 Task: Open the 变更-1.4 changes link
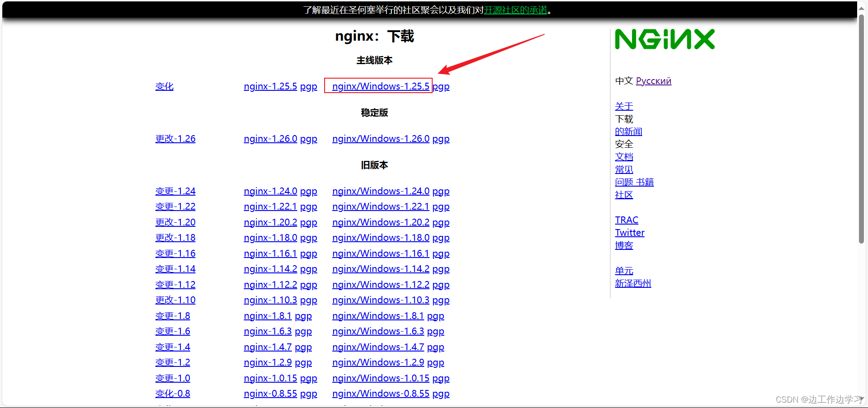(173, 347)
